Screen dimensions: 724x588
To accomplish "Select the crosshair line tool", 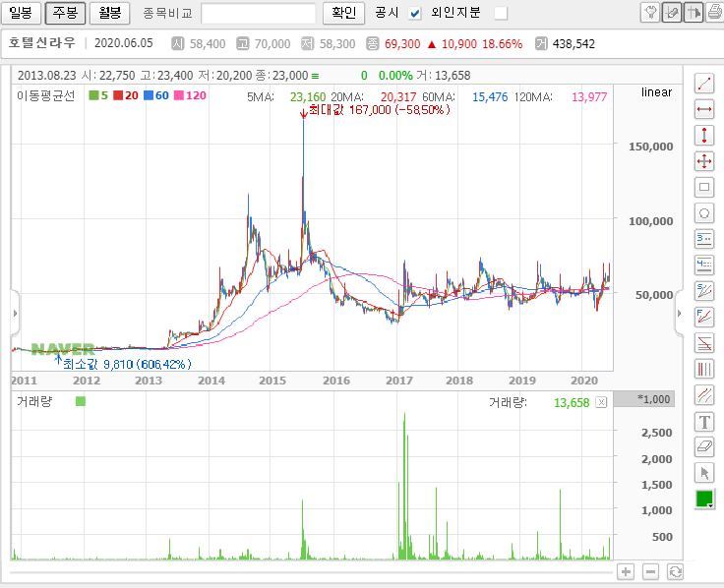I will point(704,161).
